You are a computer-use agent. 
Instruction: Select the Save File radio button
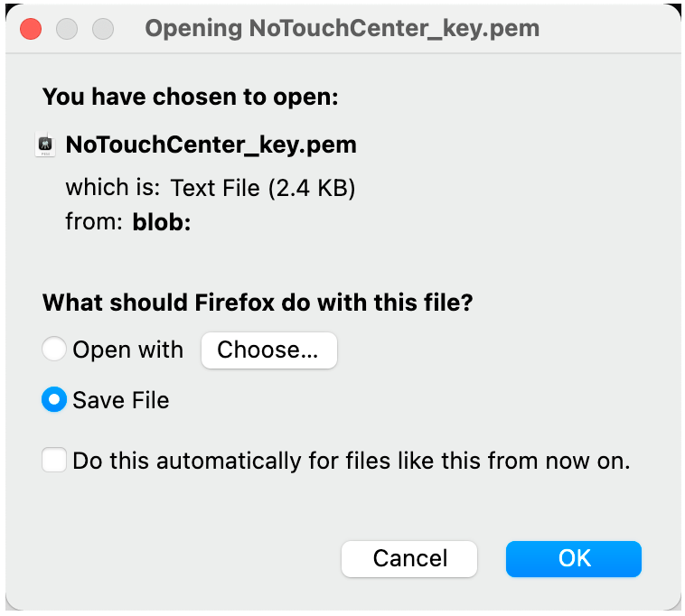tap(54, 399)
